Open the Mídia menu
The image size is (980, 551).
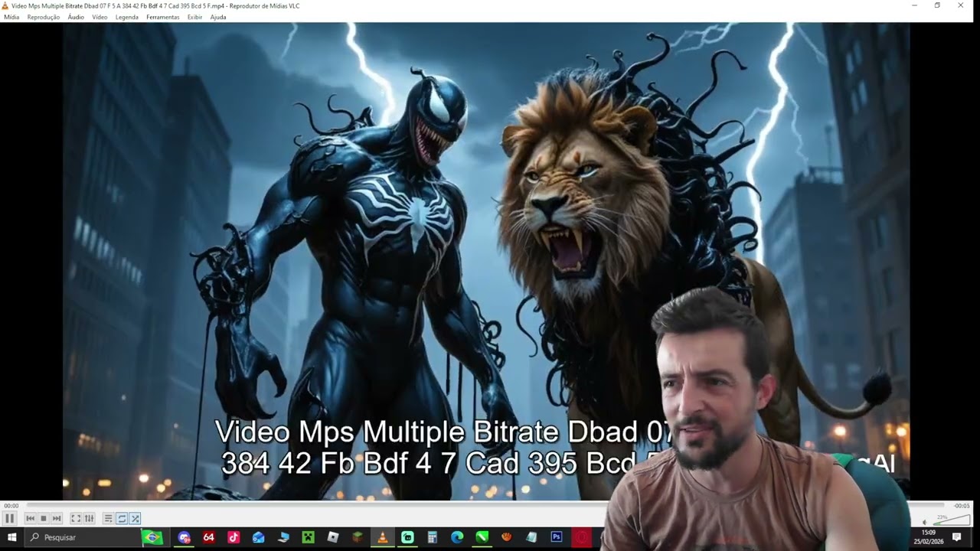click(11, 17)
